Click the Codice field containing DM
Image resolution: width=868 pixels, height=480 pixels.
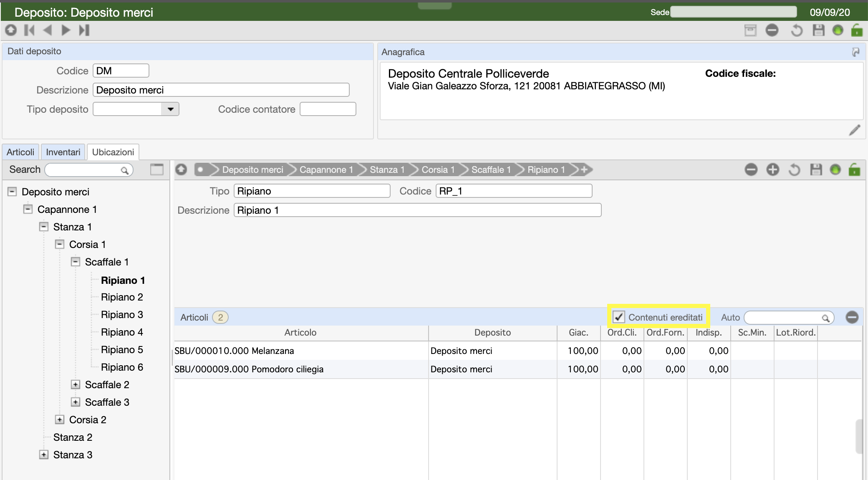(x=121, y=71)
